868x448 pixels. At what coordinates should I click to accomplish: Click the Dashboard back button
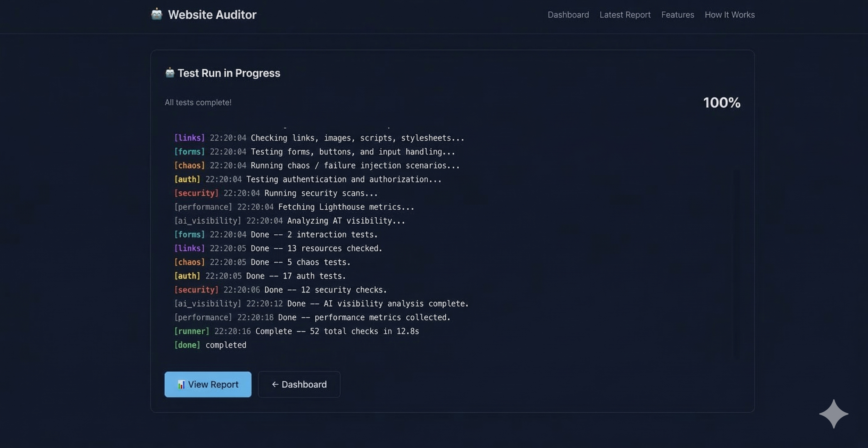coord(299,384)
